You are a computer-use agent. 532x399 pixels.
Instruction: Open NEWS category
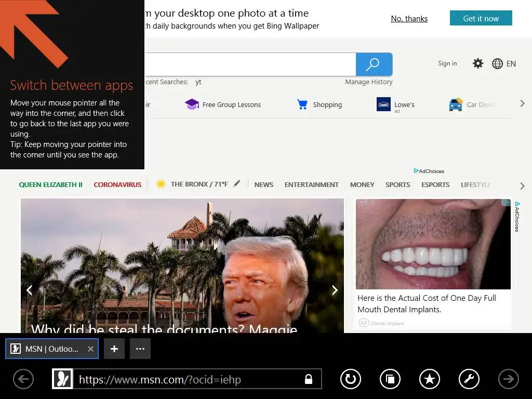pos(263,185)
